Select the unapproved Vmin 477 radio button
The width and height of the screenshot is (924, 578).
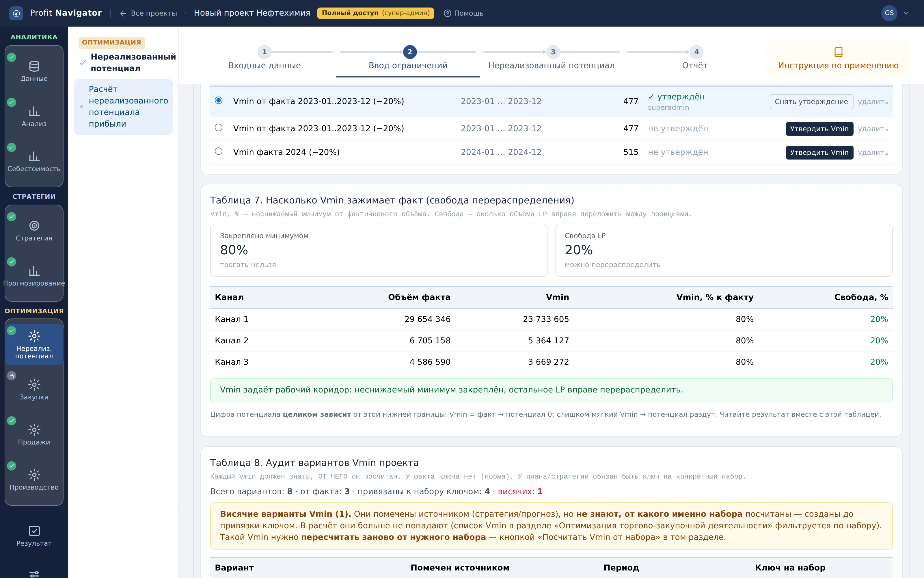click(x=218, y=127)
